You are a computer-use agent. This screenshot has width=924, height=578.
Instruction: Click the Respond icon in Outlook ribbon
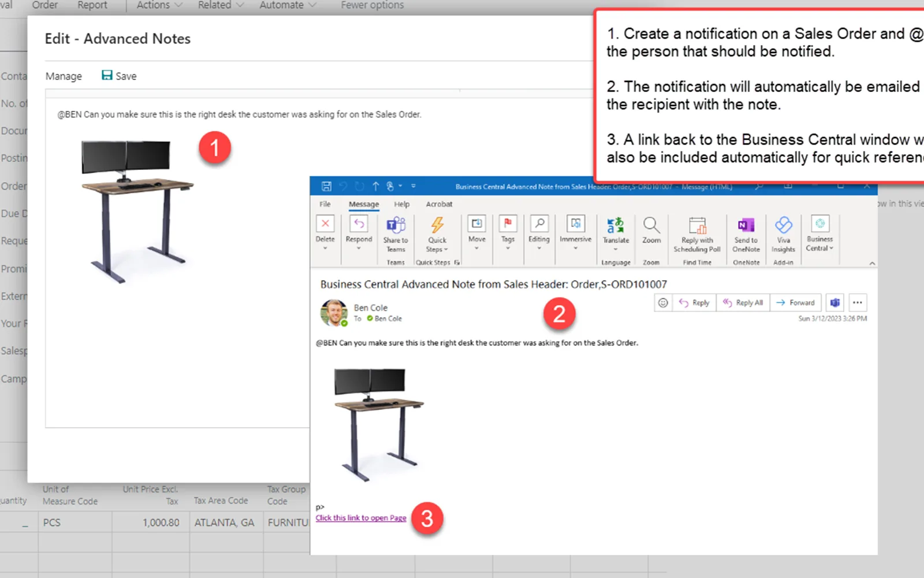point(359,224)
